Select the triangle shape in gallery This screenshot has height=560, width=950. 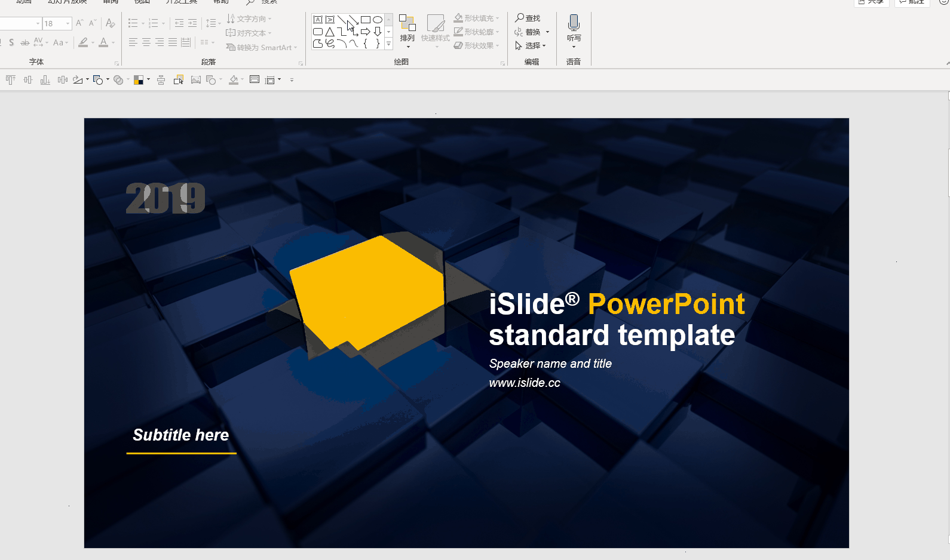point(330,32)
